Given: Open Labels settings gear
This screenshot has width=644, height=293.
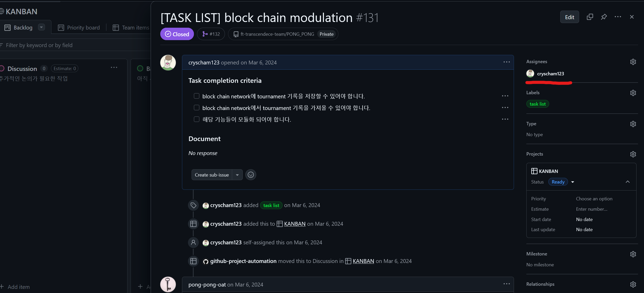Looking at the screenshot, I should 633,93.
